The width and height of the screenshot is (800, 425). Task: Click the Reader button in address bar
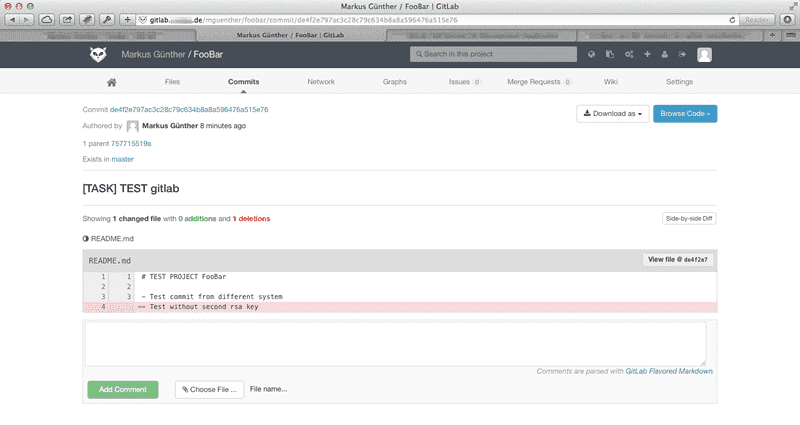pos(757,20)
